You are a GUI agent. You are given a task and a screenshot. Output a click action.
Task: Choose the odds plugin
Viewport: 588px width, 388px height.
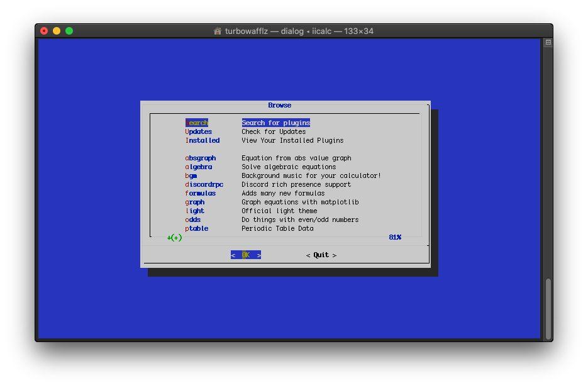pyautogui.click(x=193, y=219)
